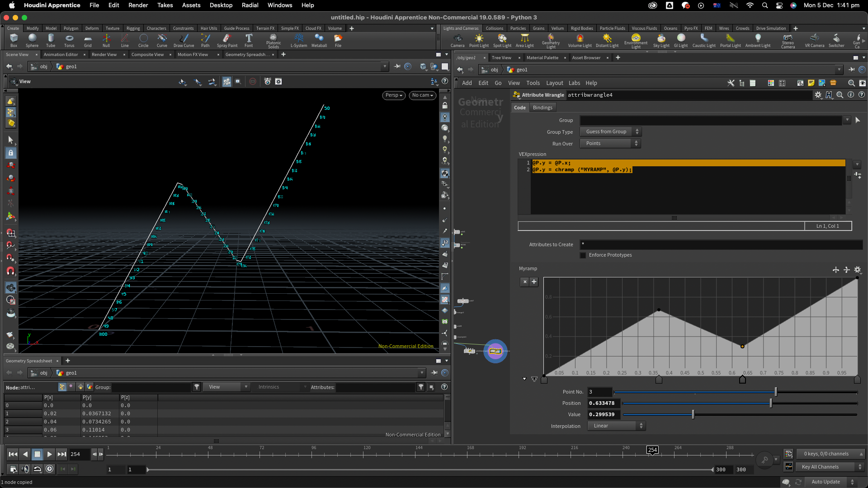Select the Sphere shelf tool
Screen dimensions: 868x488
[32, 40]
